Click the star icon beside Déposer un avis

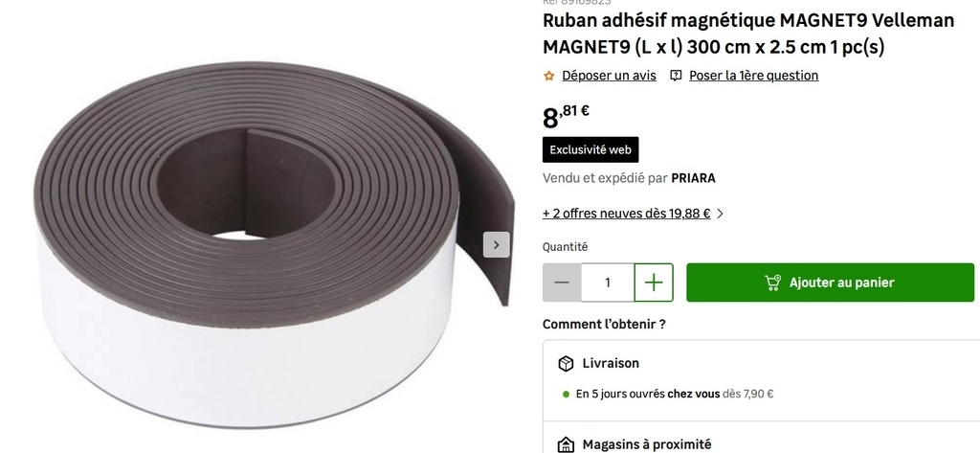click(x=548, y=76)
